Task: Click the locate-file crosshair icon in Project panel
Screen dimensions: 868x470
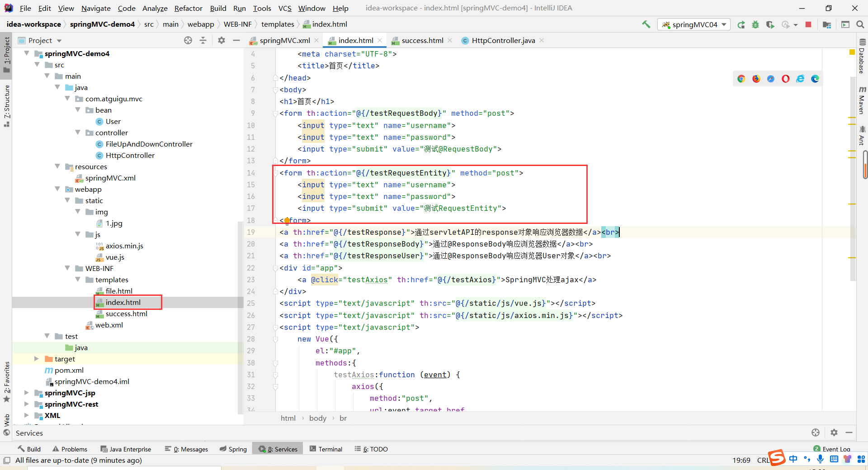Action: (188, 40)
